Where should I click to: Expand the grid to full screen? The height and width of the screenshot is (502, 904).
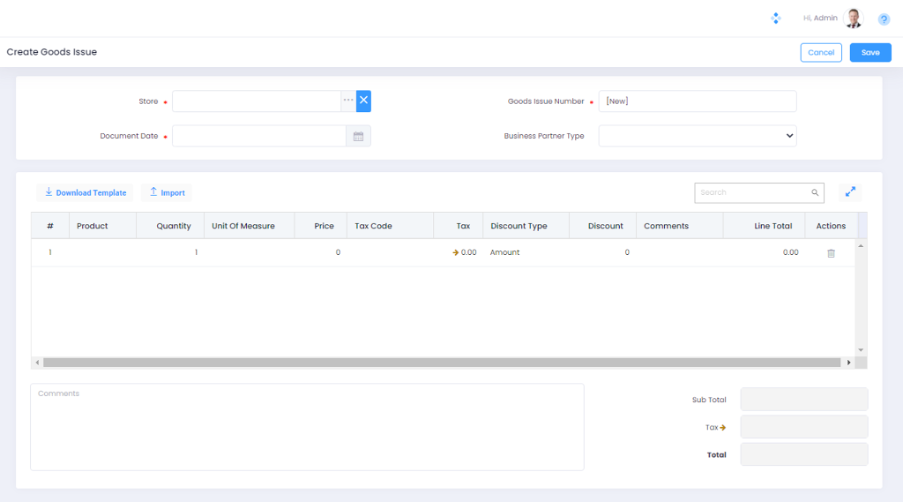click(850, 192)
